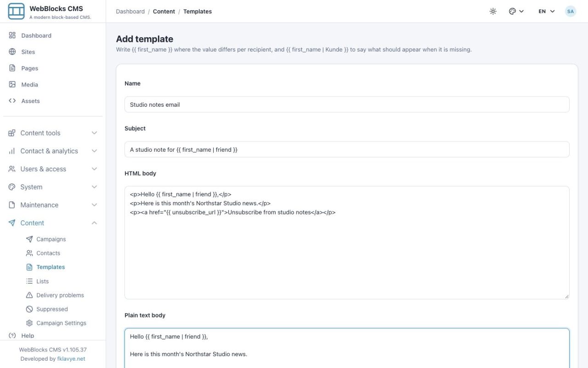
Task: Click the warning triangle icon beside Delivery problems
Action: coord(29,295)
